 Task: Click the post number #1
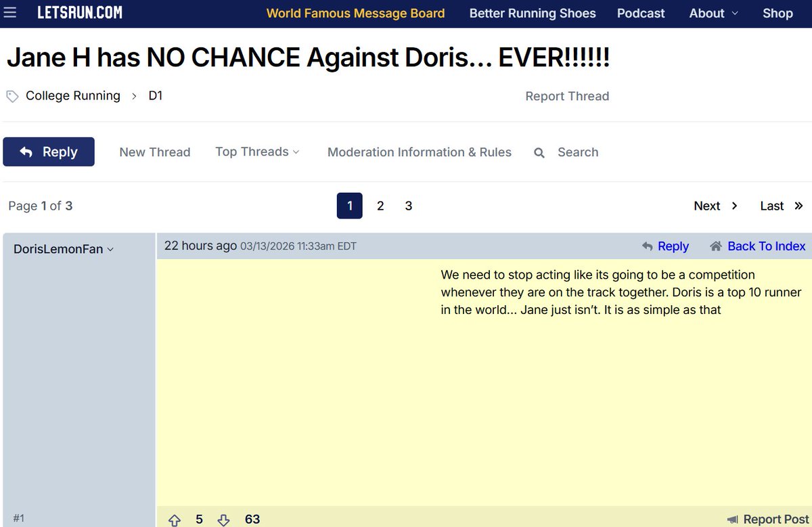pyautogui.click(x=19, y=518)
